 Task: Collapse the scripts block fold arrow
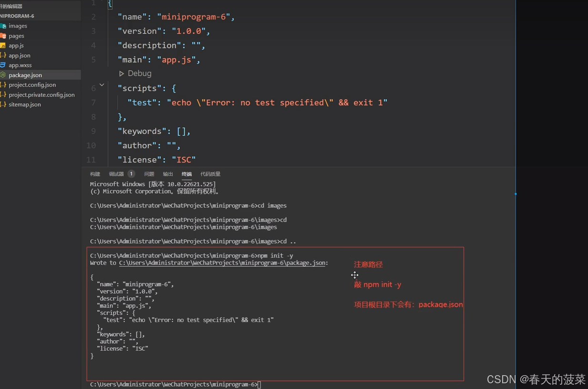[x=102, y=85]
